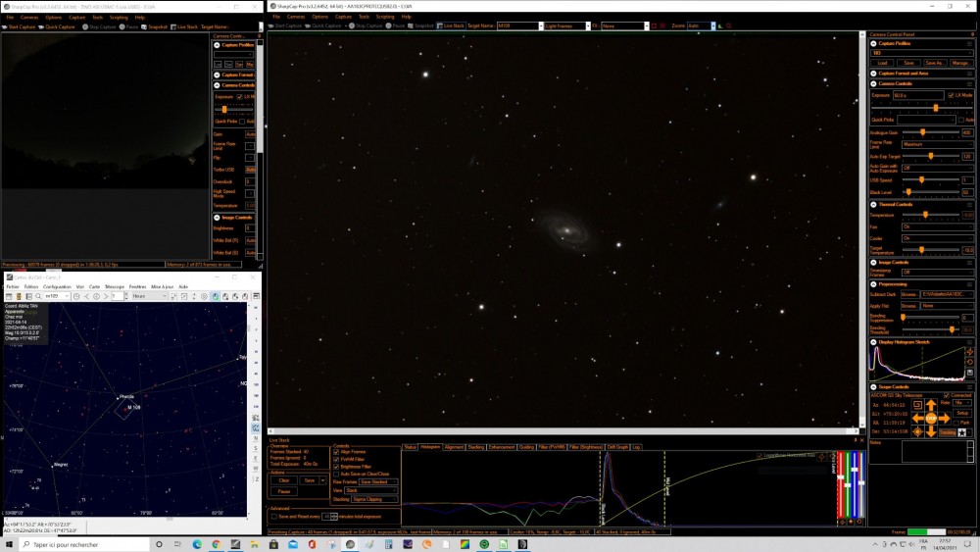Open Microsoft Edge from the taskbar

coord(197,544)
